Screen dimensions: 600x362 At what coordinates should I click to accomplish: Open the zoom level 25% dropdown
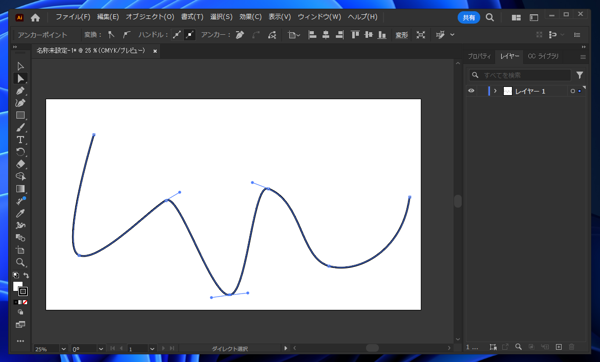64,349
